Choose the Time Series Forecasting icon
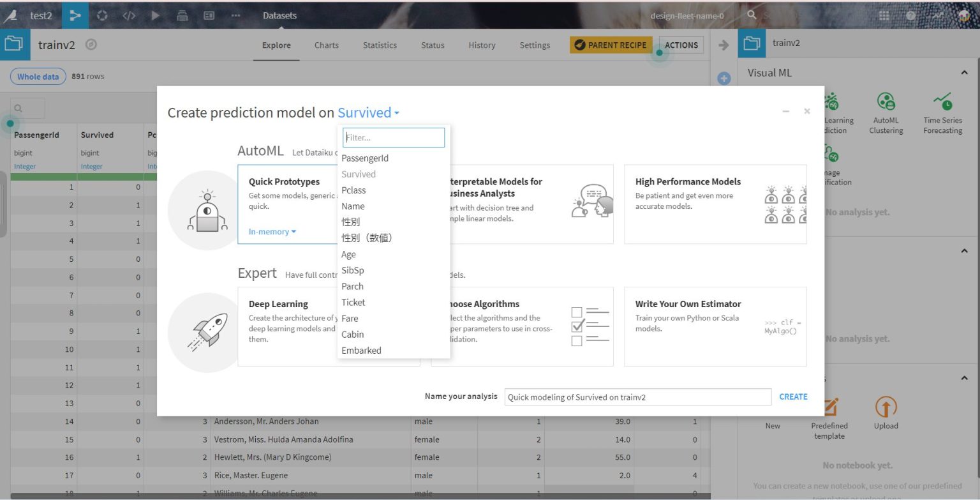Viewport: 980px width, 500px height. (x=942, y=102)
